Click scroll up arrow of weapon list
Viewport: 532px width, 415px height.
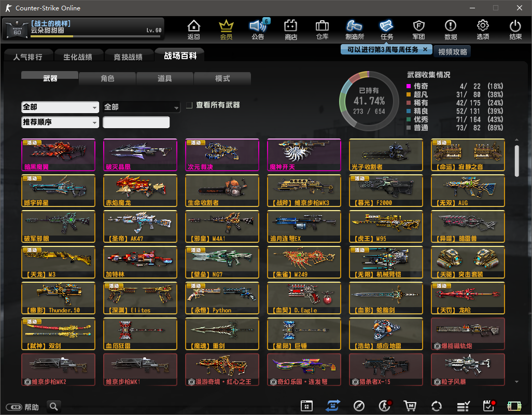(516, 140)
